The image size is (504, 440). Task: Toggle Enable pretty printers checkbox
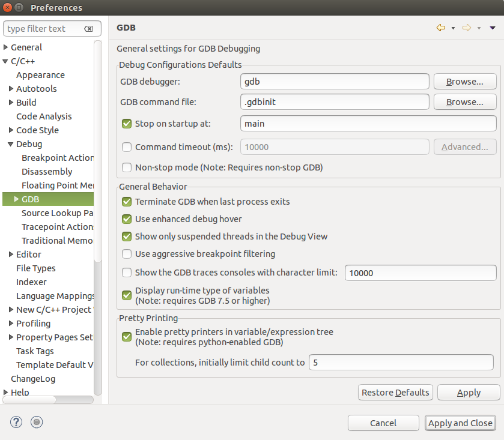click(127, 337)
